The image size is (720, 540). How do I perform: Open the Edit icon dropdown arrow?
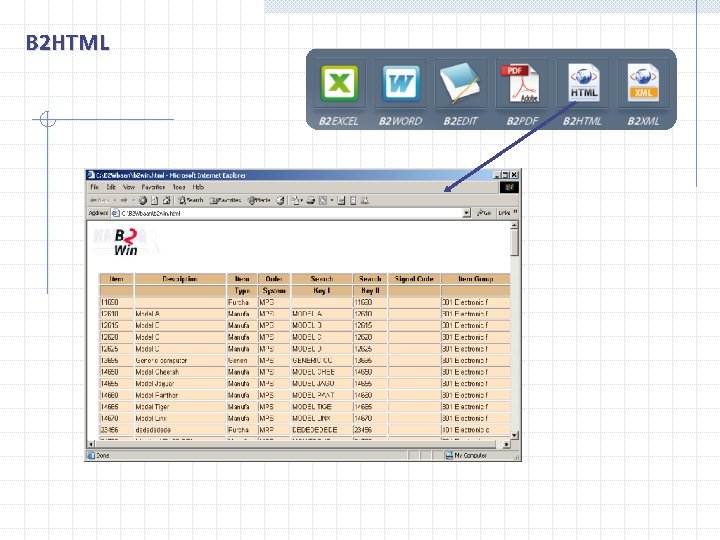332,200
